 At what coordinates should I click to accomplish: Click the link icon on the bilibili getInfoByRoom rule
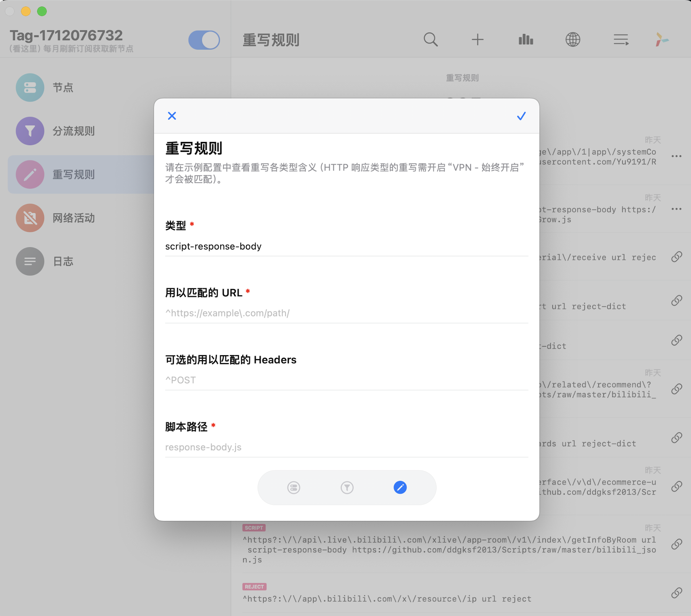tap(677, 545)
